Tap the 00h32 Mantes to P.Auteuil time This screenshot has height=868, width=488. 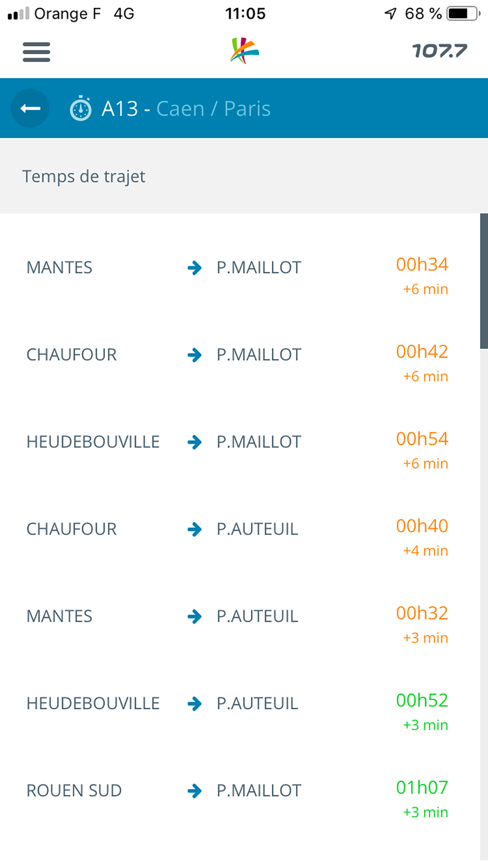422,613
